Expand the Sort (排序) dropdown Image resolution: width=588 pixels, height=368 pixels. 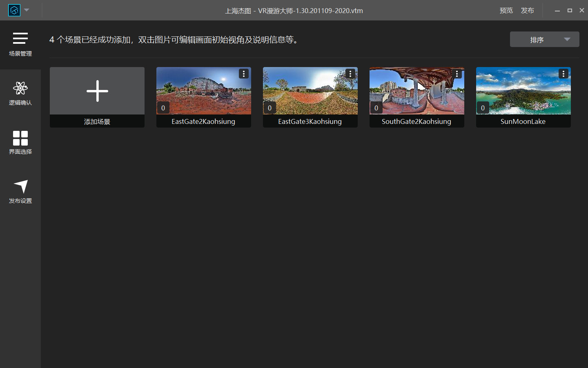pyautogui.click(x=544, y=39)
